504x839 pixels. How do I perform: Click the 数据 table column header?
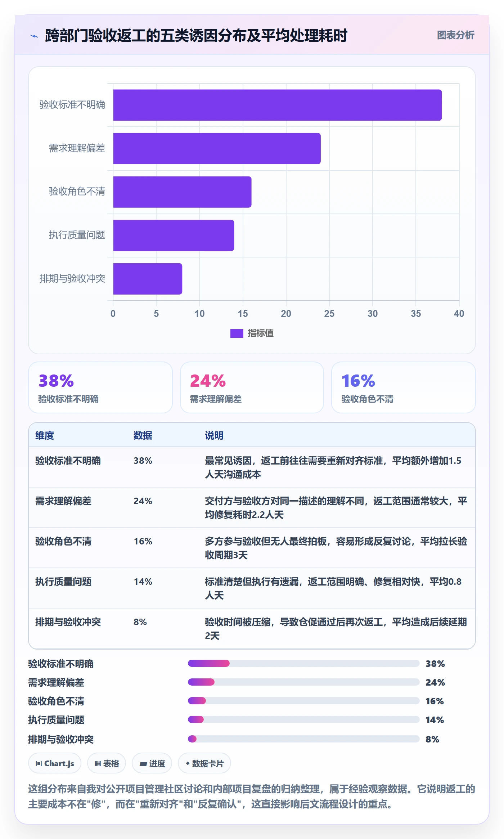[x=143, y=435]
